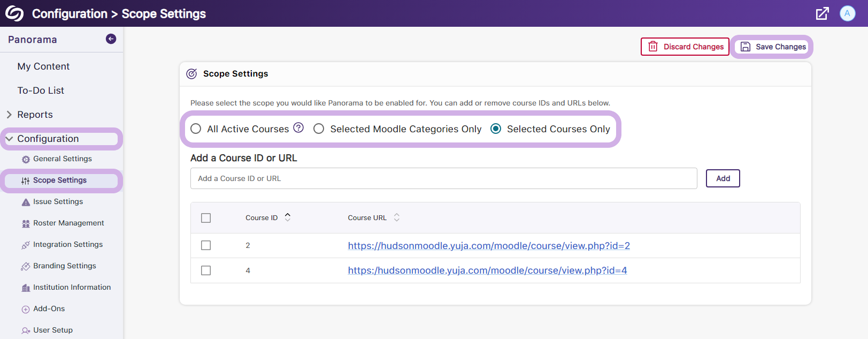The height and width of the screenshot is (339, 868).
Task: Click the help icon beside All Active Courses
Action: coord(298,128)
